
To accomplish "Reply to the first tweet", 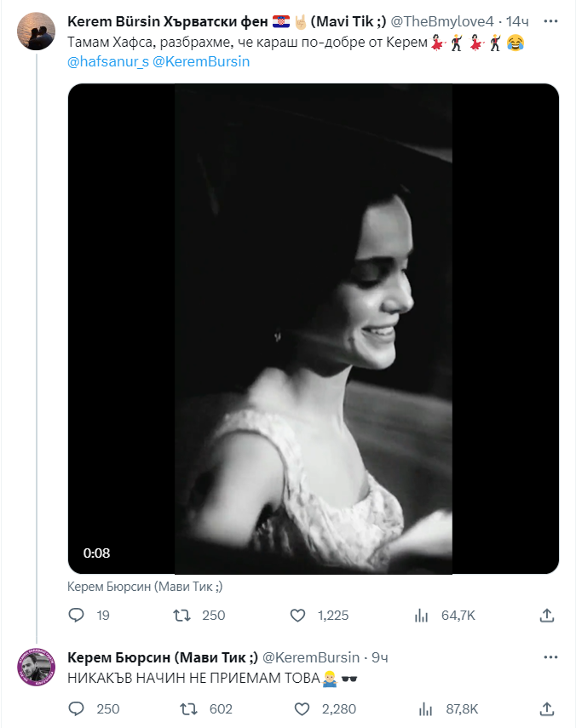I will (x=77, y=615).
